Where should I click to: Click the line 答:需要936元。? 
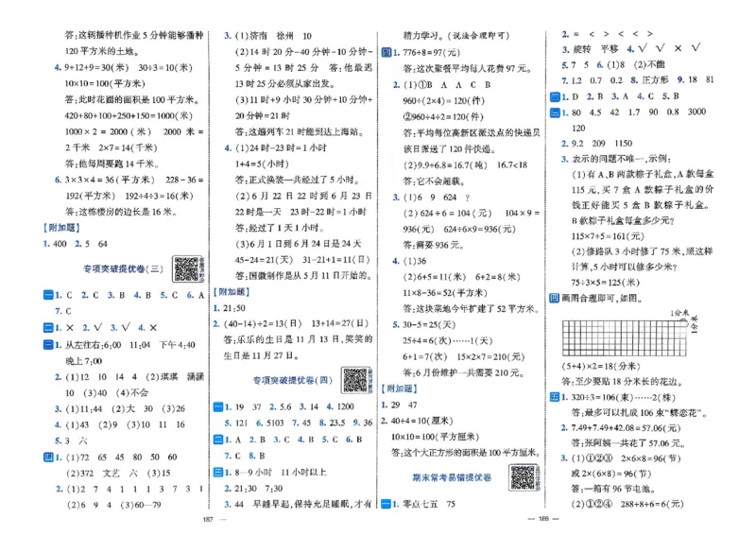(434, 245)
